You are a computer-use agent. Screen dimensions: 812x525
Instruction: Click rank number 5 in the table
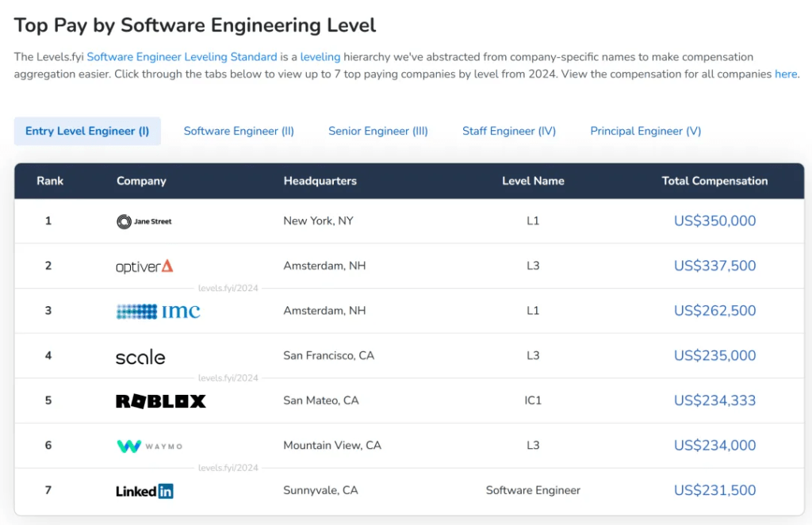pyautogui.click(x=48, y=400)
